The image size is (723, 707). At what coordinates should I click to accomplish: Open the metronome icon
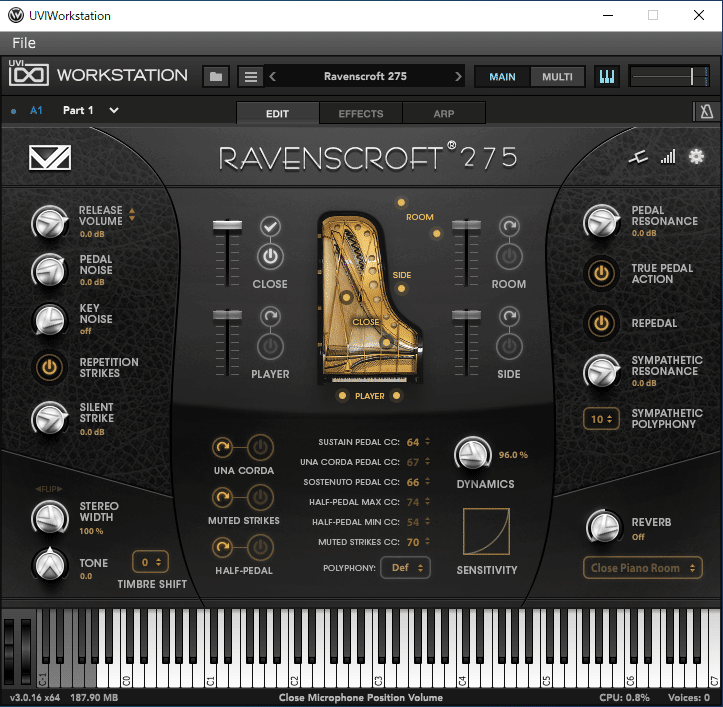click(706, 112)
